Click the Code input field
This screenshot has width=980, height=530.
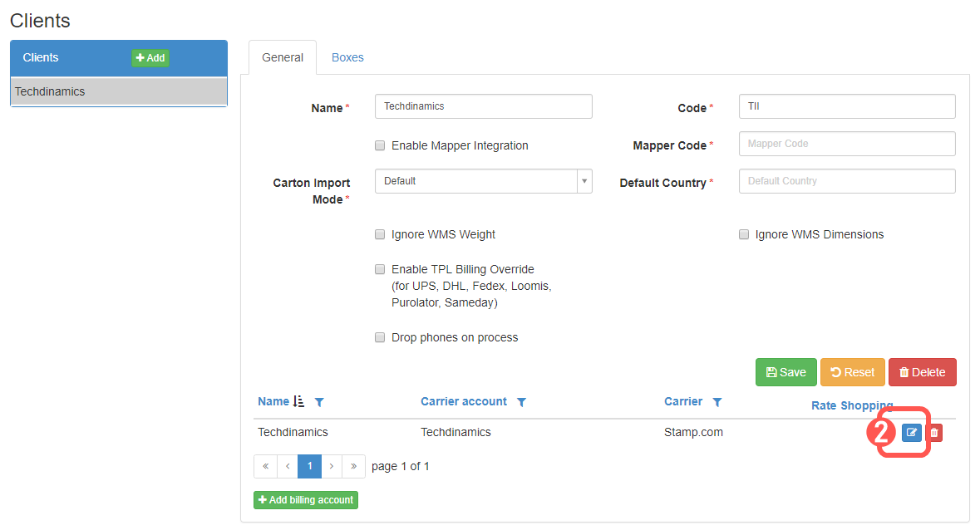[847, 106]
